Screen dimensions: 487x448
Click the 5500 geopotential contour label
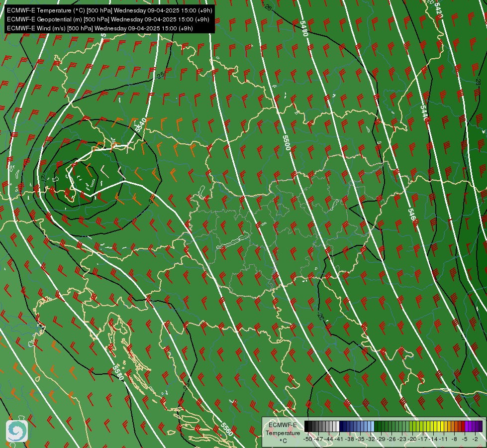(287, 143)
